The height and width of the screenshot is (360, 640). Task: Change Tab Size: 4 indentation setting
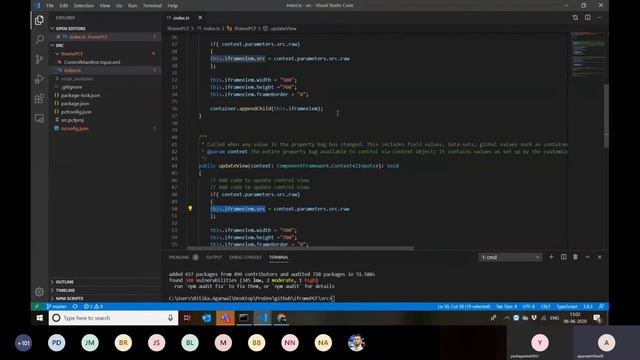tap(506, 306)
